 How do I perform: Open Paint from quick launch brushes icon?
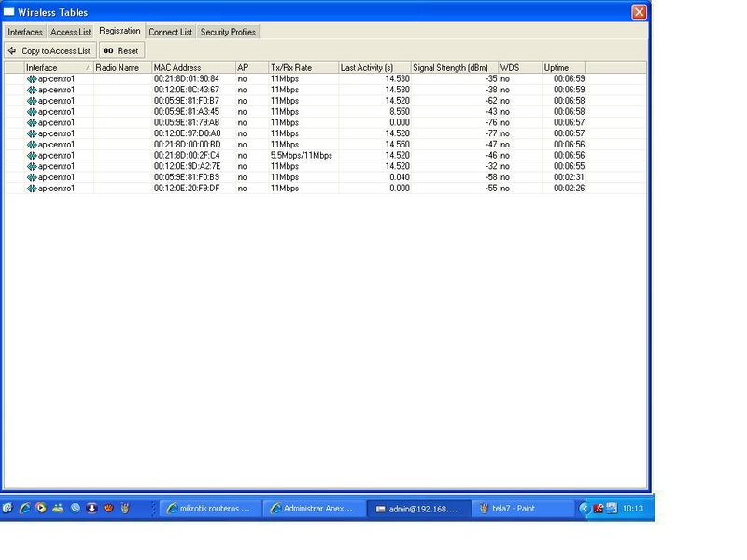(125, 508)
